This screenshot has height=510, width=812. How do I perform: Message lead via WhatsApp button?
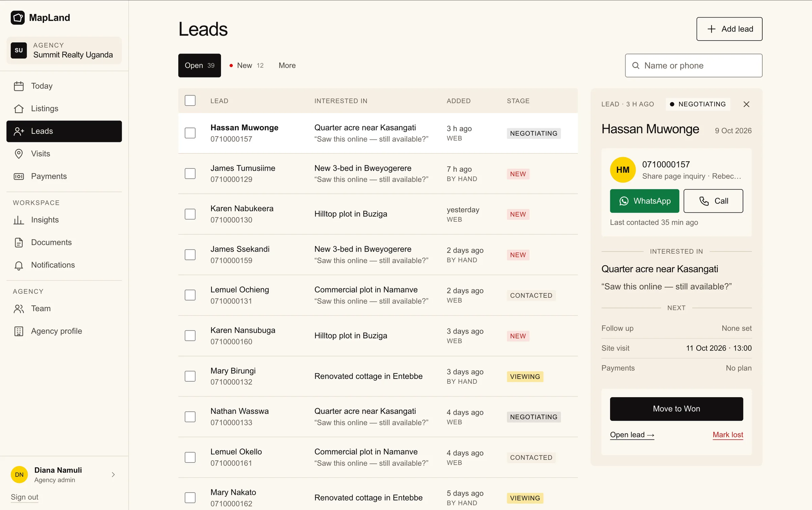point(645,201)
